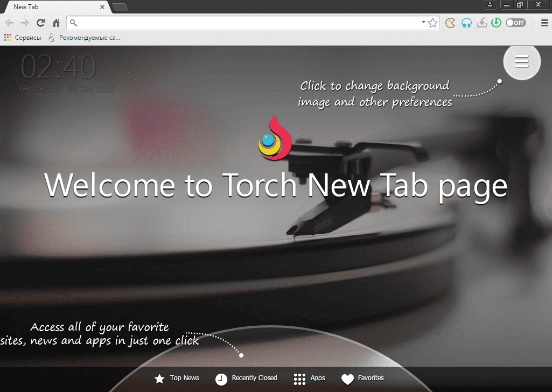
Task: Open Torch Music headphones icon
Action: [466, 23]
